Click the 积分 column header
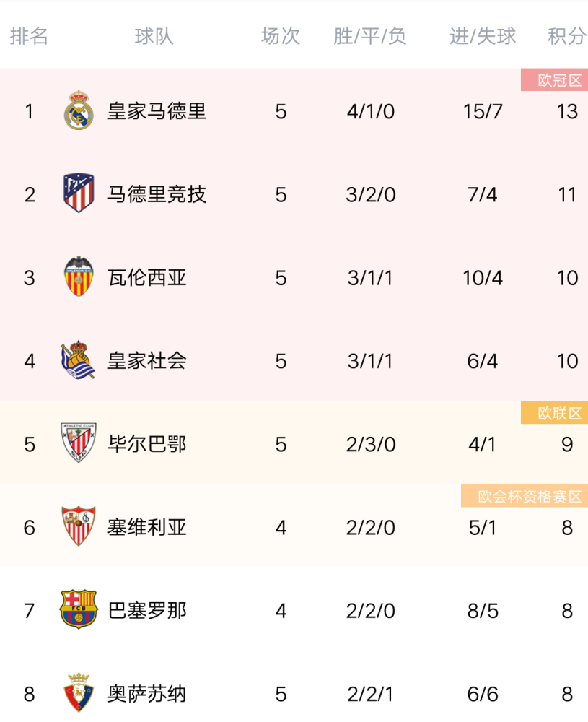Viewport: 588px width, 722px height. click(567, 36)
